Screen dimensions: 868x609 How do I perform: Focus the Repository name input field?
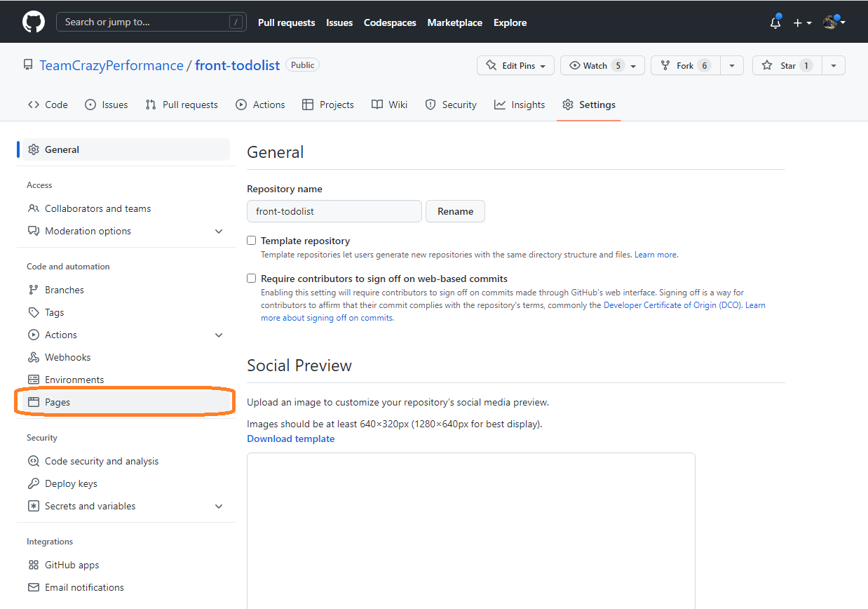tap(334, 211)
